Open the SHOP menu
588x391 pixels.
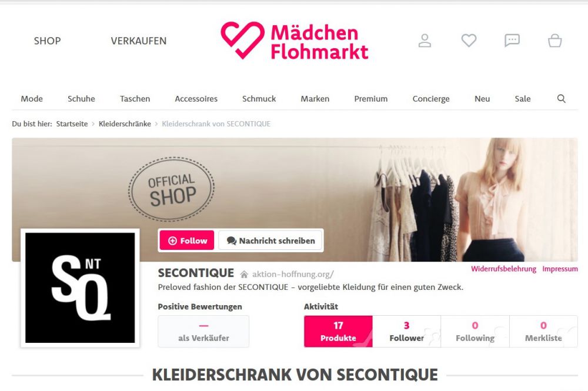47,41
